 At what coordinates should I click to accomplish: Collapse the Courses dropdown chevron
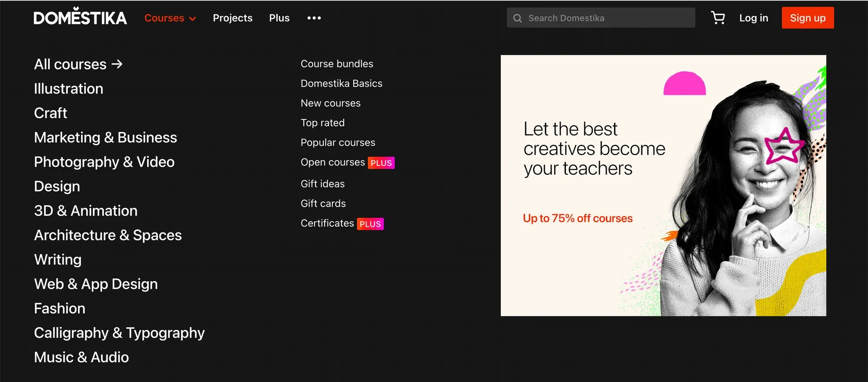coord(193,19)
